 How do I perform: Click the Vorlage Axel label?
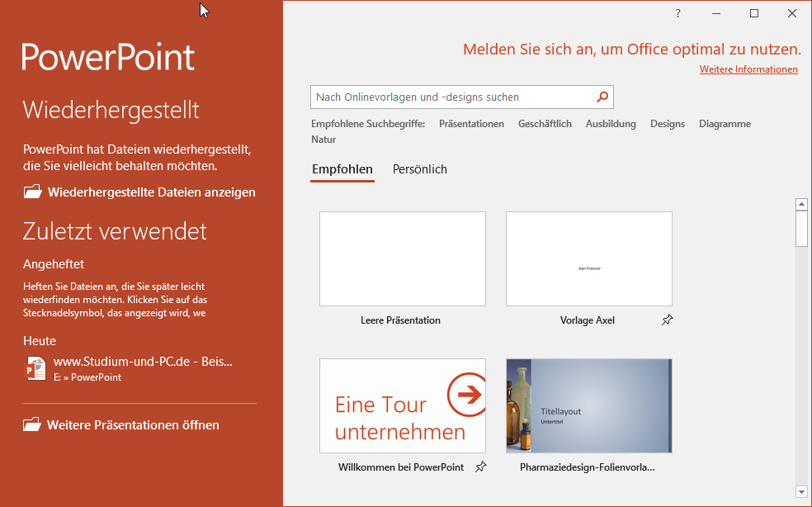588,320
